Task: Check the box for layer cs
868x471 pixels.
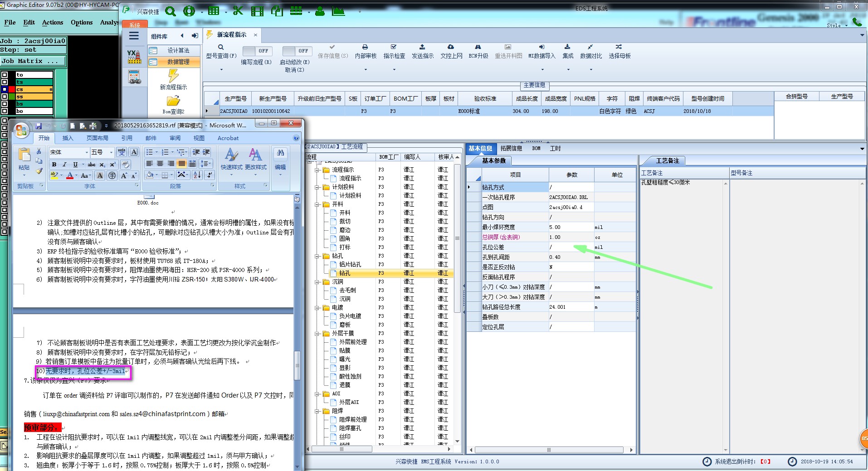Action: tap(5, 89)
